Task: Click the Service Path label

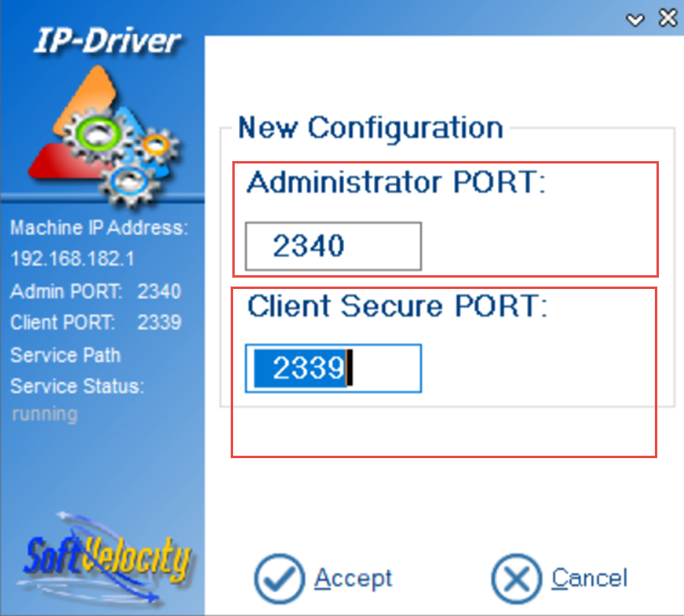Action: [x=66, y=355]
